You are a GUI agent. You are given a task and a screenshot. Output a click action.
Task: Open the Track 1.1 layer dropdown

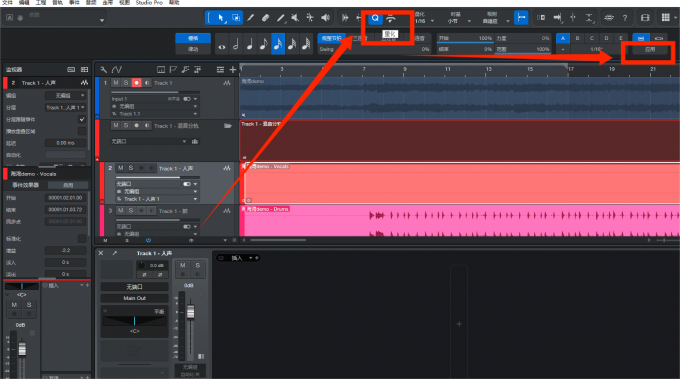[x=196, y=114]
